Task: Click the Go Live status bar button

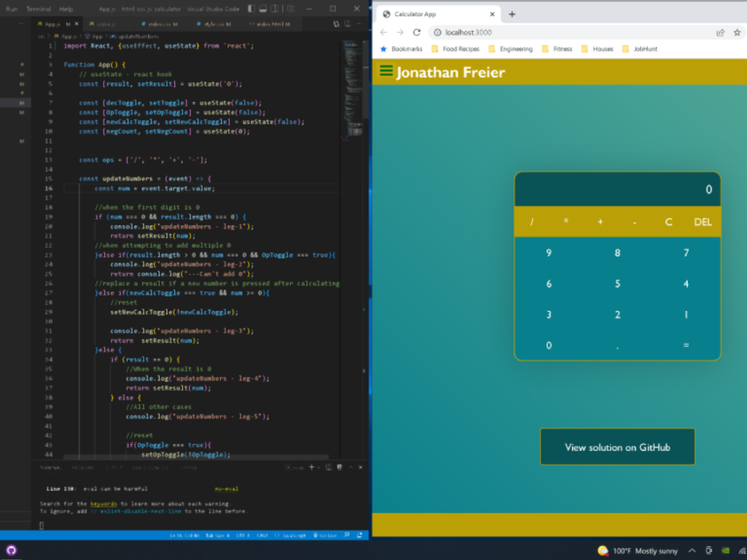Action: [325, 535]
